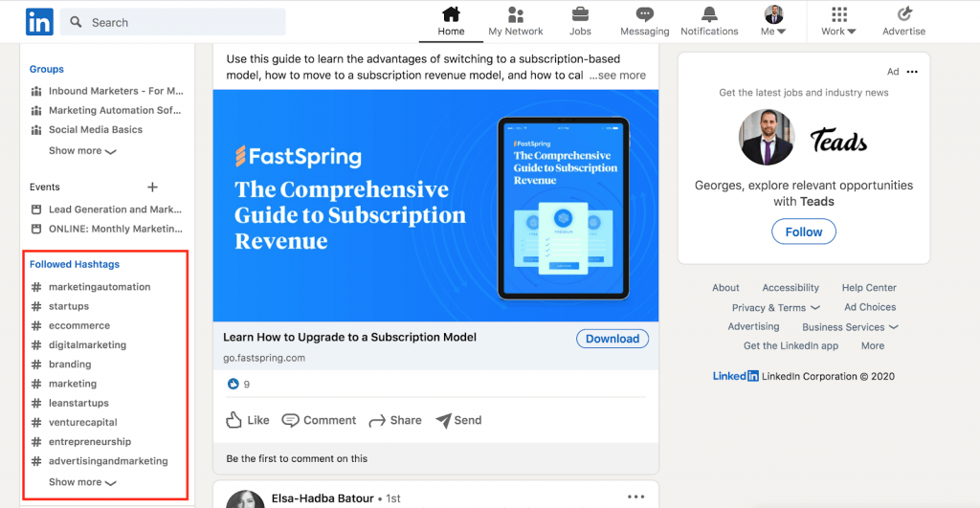
Task: Open options menu on Elsa-Hadba Batour's post
Action: tap(635, 497)
